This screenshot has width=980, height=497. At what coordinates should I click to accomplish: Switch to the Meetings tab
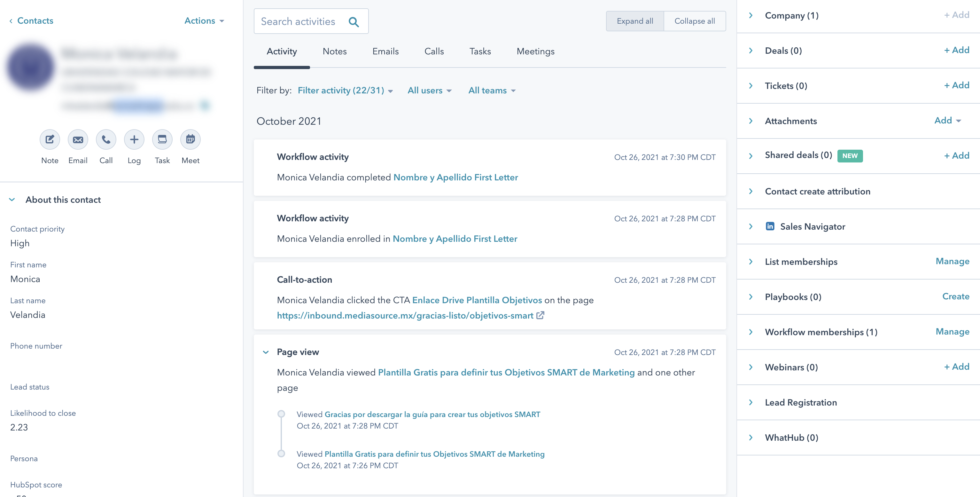[535, 51]
